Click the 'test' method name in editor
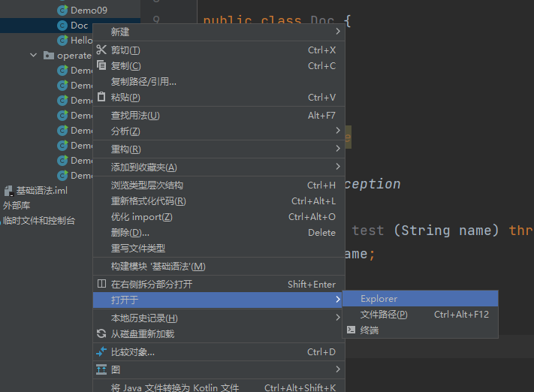The width and height of the screenshot is (534, 392). coord(368,231)
